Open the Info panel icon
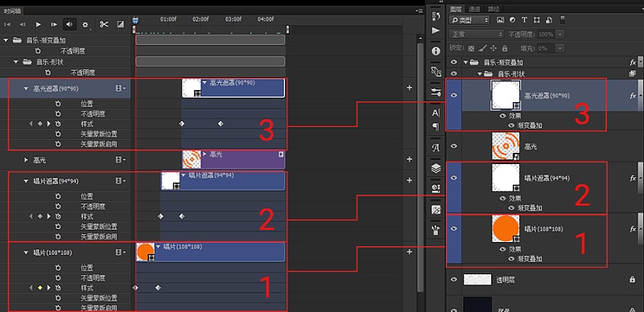Viewport: 644px width, 312px height. click(436, 51)
